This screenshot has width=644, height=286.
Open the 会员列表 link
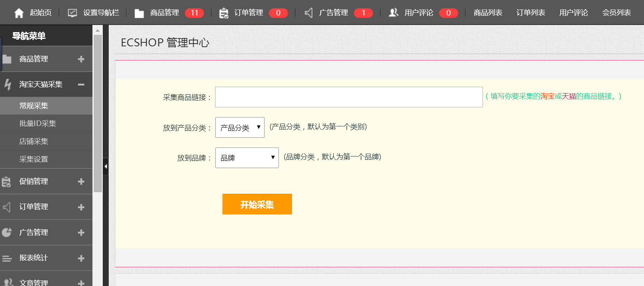(x=617, y=13)
